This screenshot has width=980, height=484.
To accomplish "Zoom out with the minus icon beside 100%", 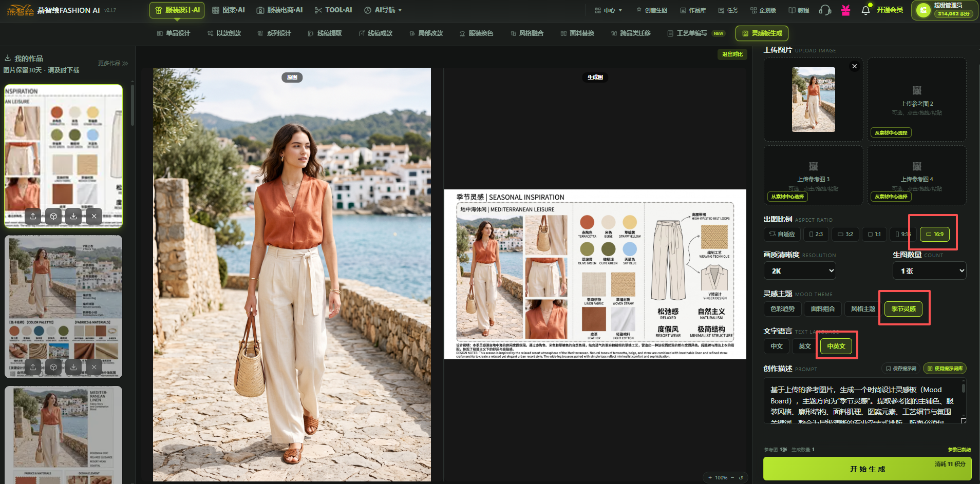I will point(732,477).
